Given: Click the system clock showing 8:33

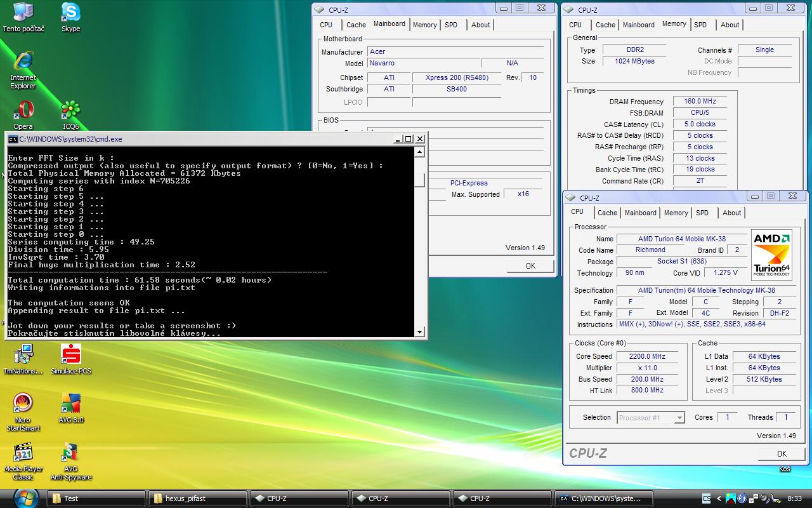Looking at the screenshot, I should [x=794, y=498].
